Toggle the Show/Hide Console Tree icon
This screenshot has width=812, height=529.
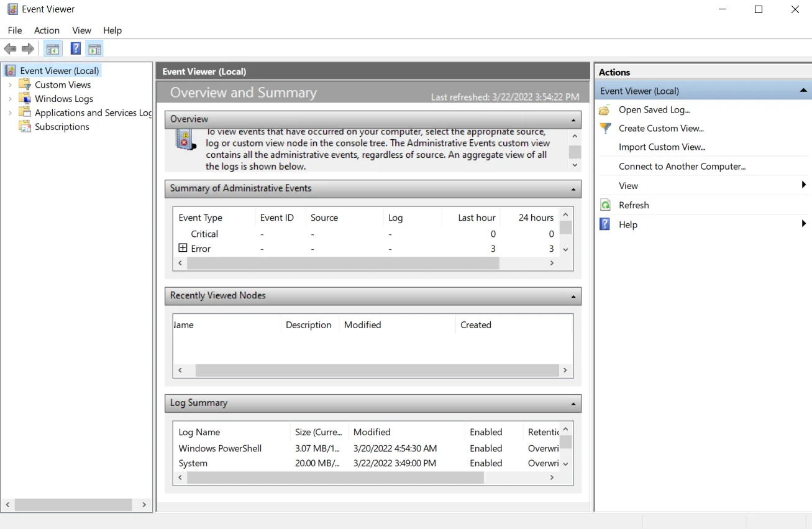(53, 48)
